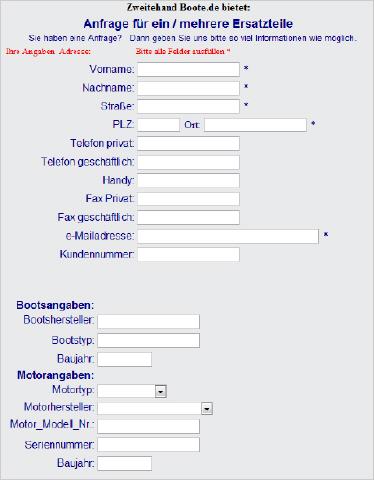Click the PLZ postal code field
The image size is (374, 480).
(158, 125)
